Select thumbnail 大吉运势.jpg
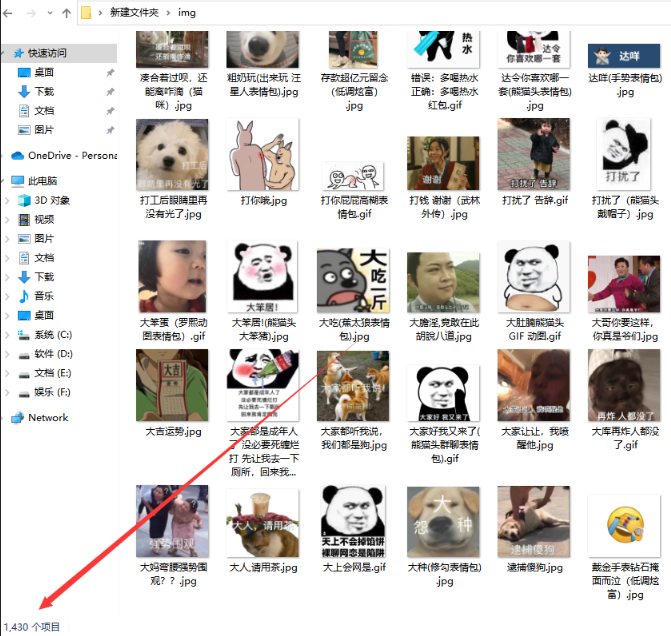The height and width of the screenshot is (636, 671). [x=172, y=385]
